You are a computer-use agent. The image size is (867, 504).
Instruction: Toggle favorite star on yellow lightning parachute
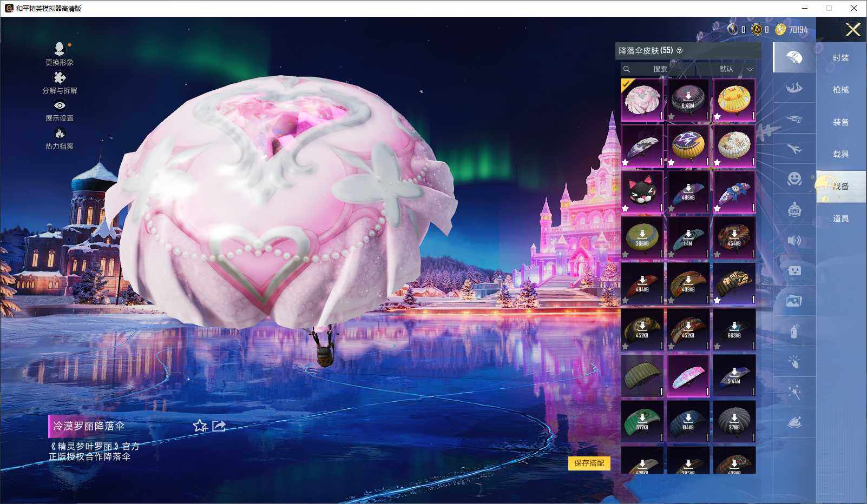pyautogui.click(x=672, y=162)
